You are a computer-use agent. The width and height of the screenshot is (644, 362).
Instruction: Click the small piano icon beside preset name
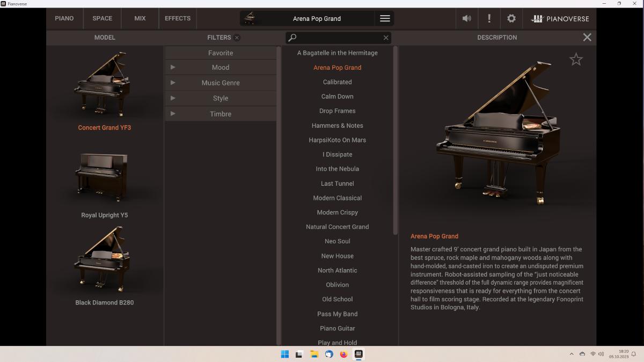(x=250, y=18)
